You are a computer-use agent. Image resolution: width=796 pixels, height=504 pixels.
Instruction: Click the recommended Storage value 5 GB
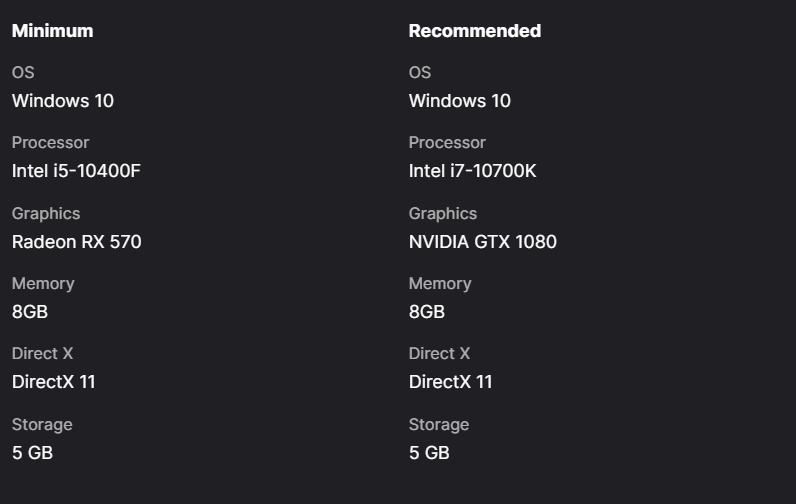tap(429, 453)
